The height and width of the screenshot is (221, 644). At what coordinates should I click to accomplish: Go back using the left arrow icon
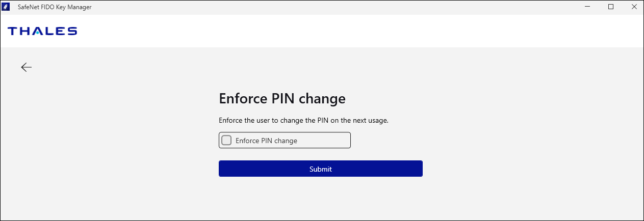click(x=27, y=67)
